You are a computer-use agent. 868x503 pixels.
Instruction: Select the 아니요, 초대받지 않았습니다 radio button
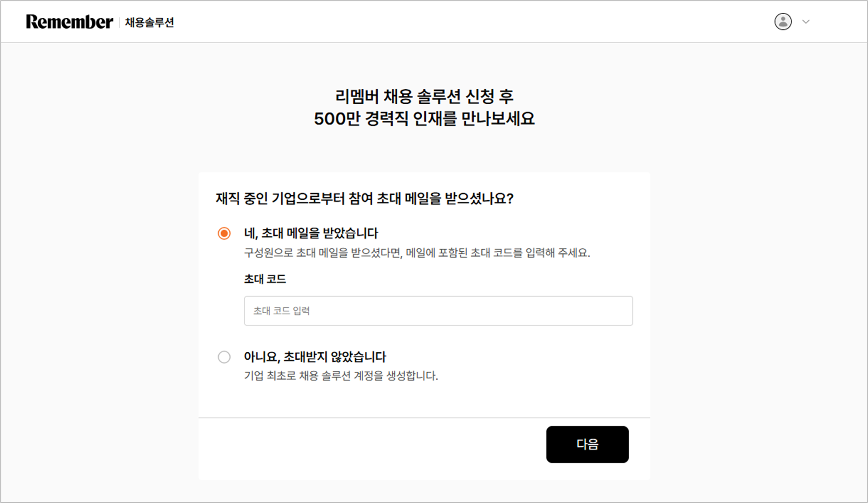[x=224, y=357]
